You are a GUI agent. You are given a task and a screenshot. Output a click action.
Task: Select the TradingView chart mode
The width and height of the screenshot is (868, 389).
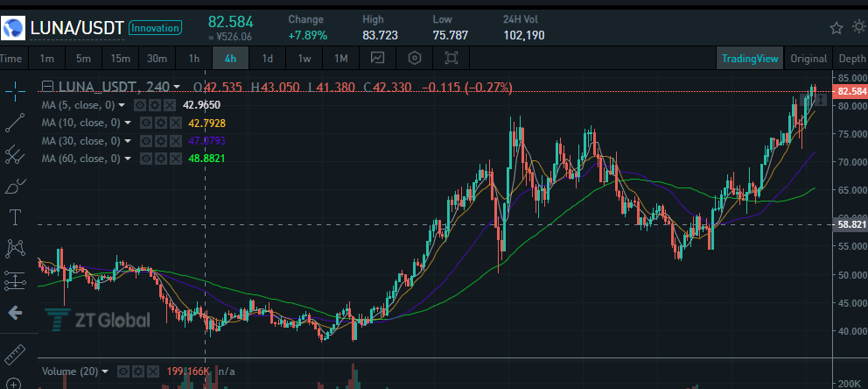pyautogui.click(x=750, y=58)
